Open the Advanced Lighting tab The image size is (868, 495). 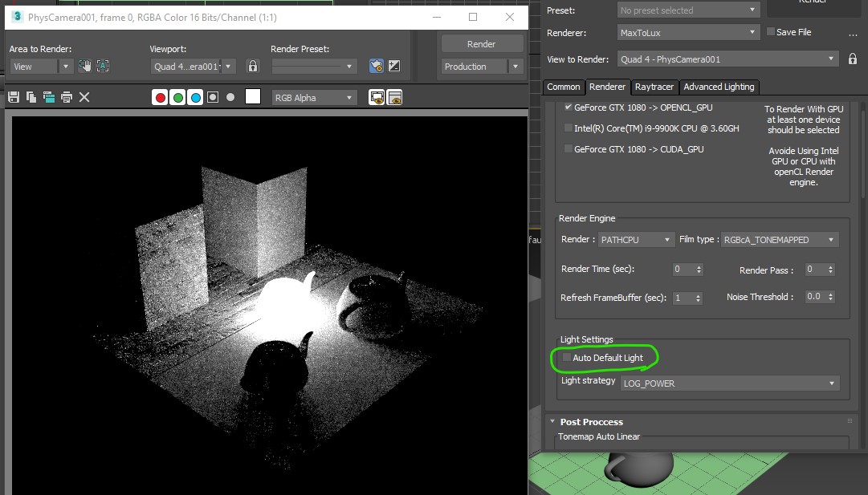click(x=719, y=87)
